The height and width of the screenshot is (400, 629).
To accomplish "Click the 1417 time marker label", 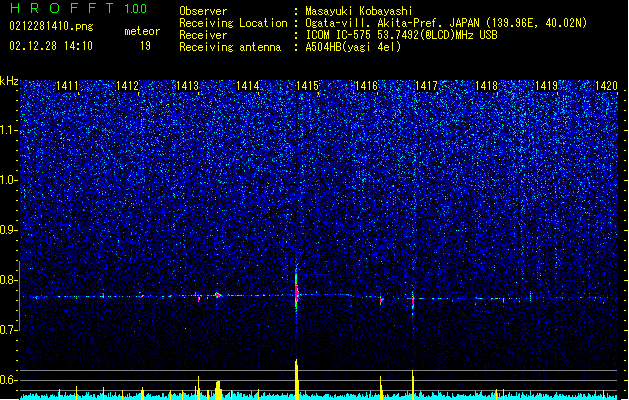I will coord(426,86).
